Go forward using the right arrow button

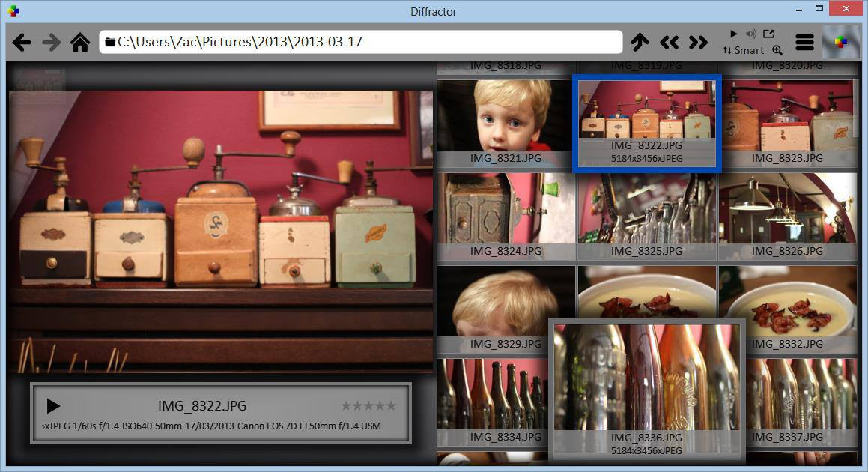coord(52,42)
